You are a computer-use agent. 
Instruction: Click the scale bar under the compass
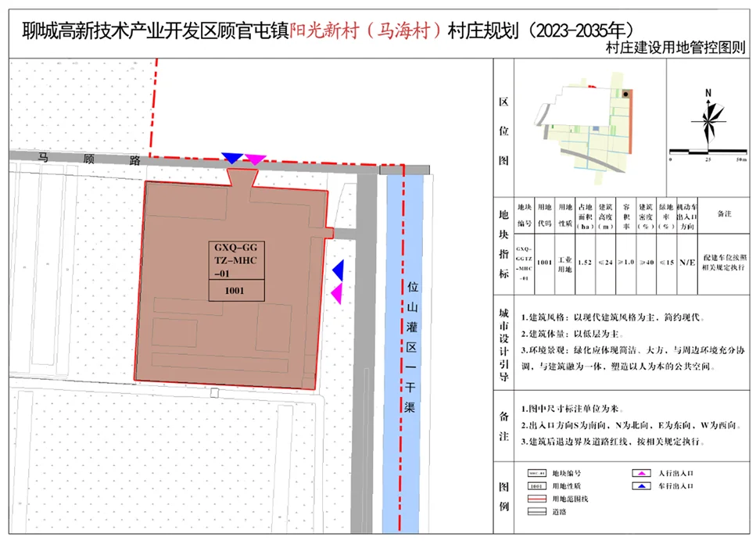(707, 151)
